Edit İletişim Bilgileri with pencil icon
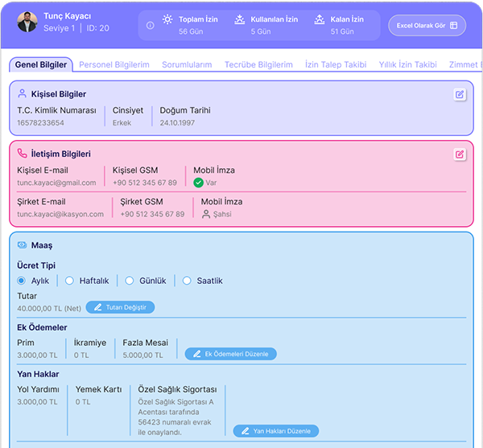 (x=460, y=154)
